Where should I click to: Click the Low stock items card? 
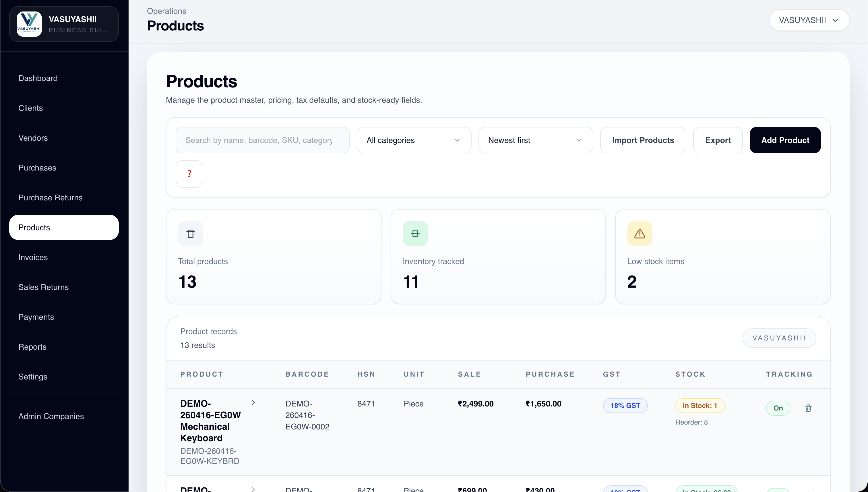click(x=723, y=256)
